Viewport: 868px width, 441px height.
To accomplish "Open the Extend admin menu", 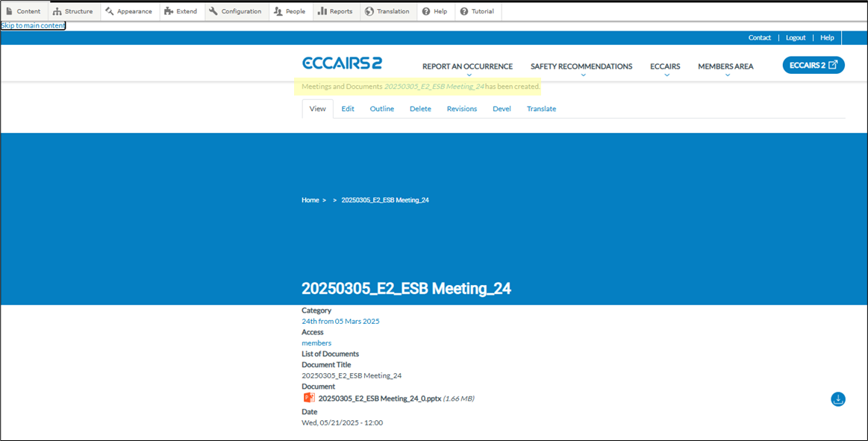I will tap(181, 11).
